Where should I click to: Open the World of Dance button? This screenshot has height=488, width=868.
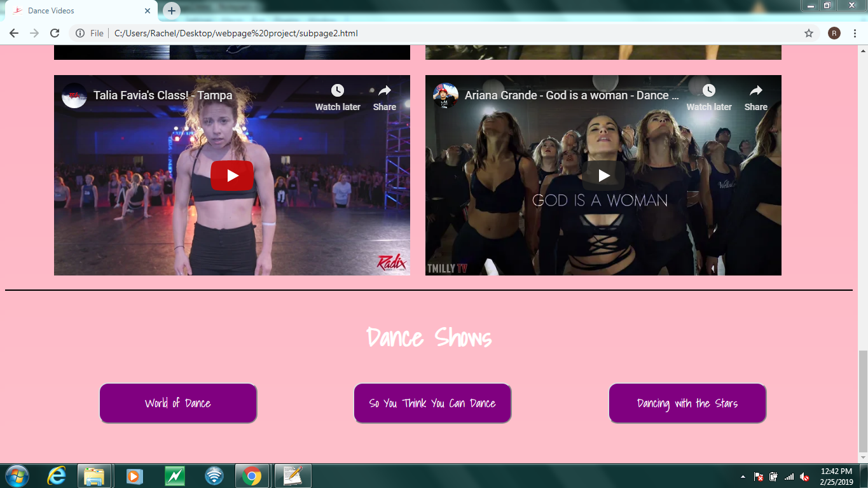point(178,403)
